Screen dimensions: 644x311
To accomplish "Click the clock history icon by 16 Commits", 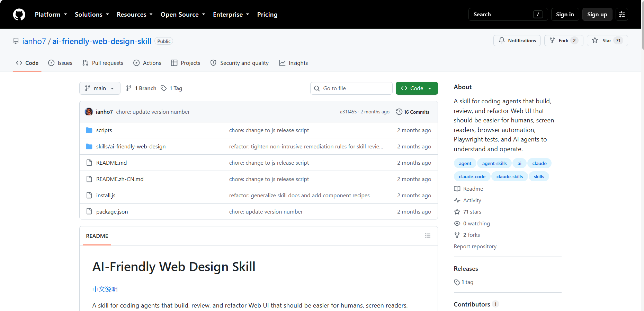I will point(399,112).
